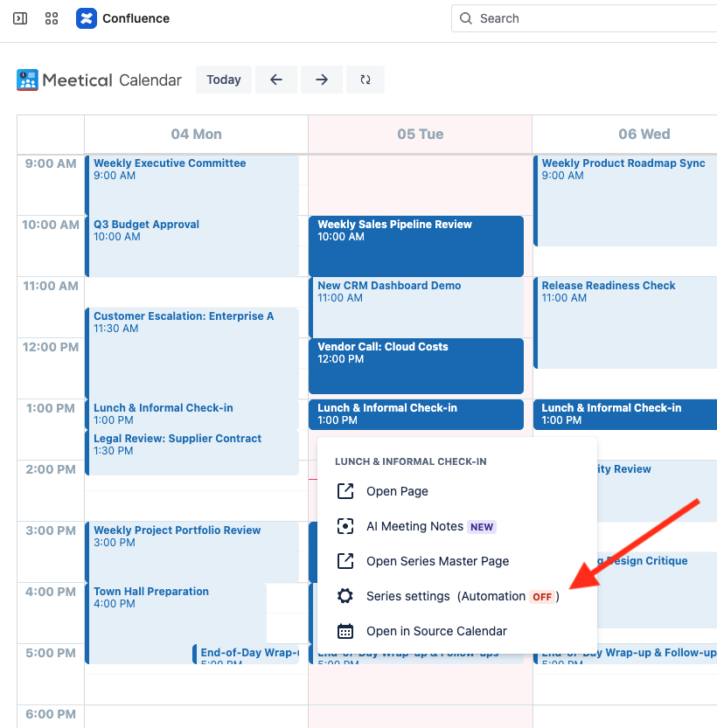Viewport: 717px width, 728px height.
Task: Open the app switcher grid icon
Action: pyautogui.click(x=52, y=18)
